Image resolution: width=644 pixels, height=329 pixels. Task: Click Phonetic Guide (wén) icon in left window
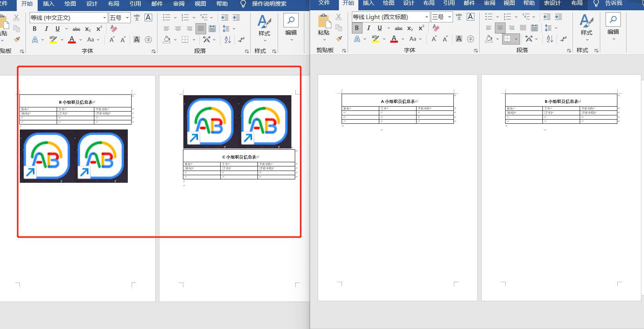pyautogui.click(x=137, y=18)
